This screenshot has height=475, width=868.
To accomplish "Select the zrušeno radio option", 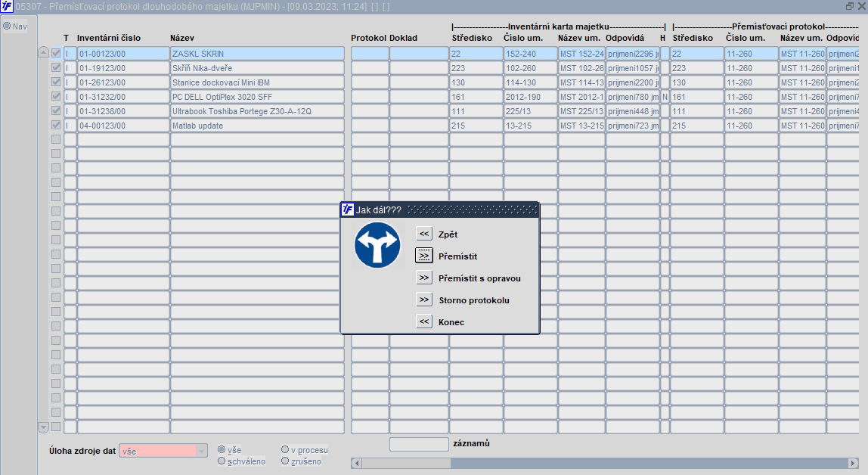I will coord(285,461).
